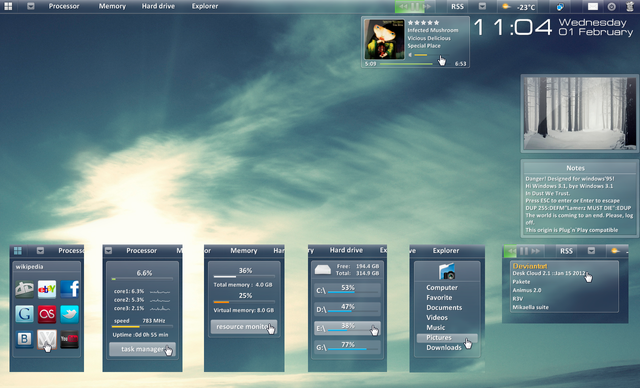
Task: Click the resource monitor button
Action: pos(244,327)
